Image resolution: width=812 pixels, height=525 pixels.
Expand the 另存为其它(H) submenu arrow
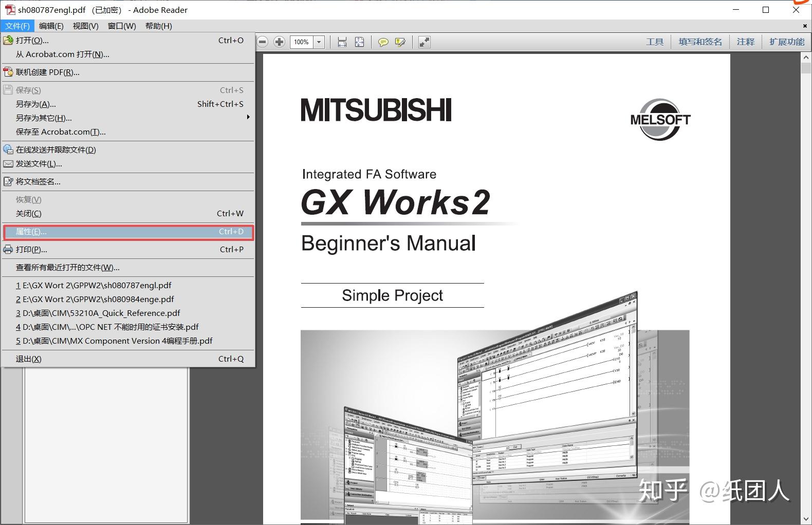pos(248,118)
